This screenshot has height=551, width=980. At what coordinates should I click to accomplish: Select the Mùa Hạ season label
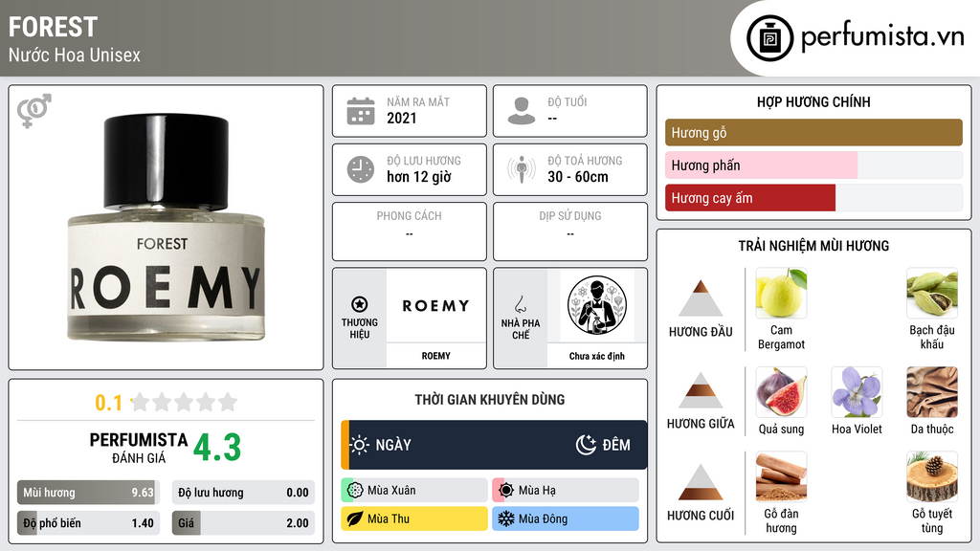tap(537, 491)
